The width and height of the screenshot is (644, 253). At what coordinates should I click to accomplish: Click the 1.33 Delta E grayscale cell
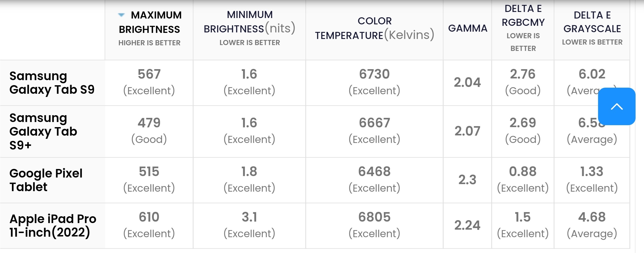tap(592, 180)
